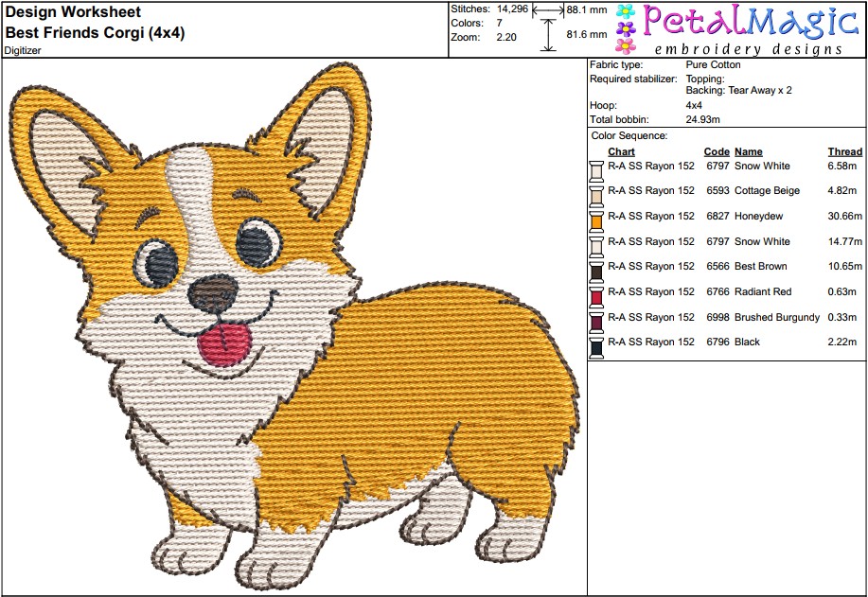Click the Zoom value 2.20
868x597 pixels.
point(506,37)
